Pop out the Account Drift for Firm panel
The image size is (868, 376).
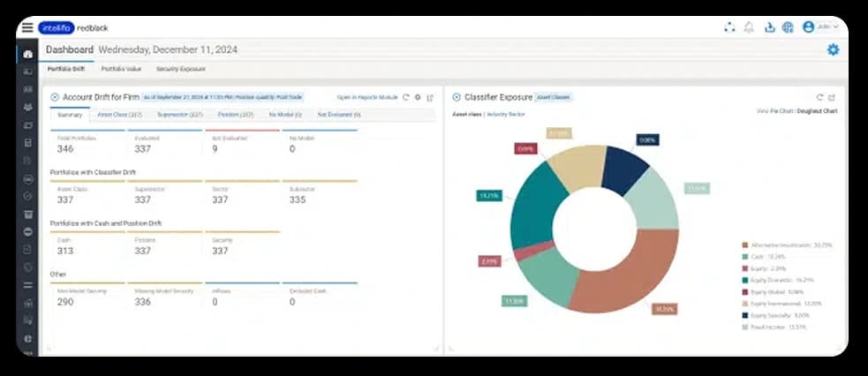430,98
